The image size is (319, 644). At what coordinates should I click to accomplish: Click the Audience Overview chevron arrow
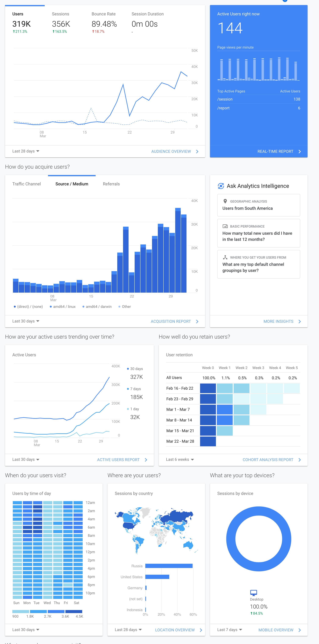pyautogui.click(x=197, y=152)
